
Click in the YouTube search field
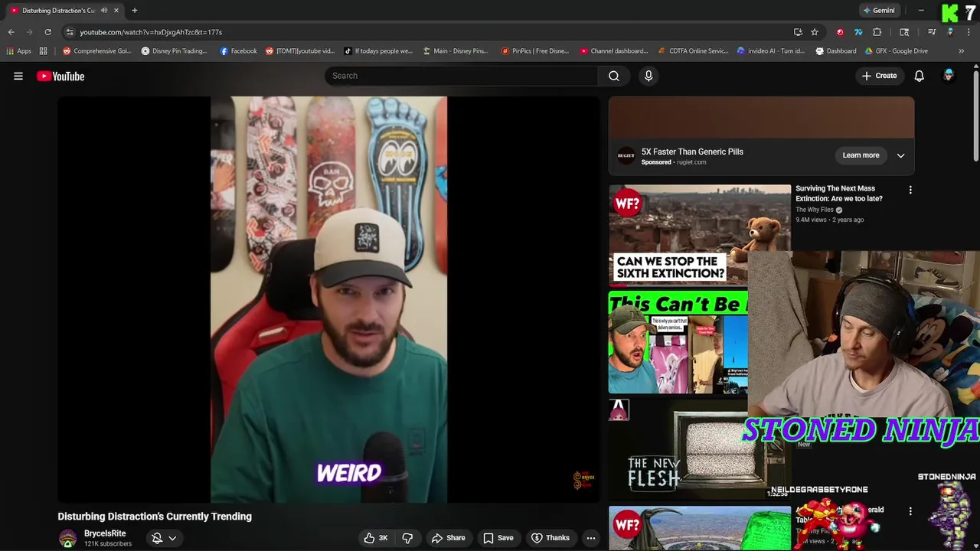click(462, 76)
